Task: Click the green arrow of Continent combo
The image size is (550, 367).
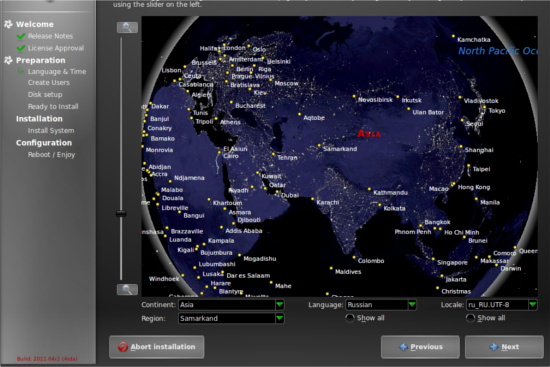Action: 280,305
